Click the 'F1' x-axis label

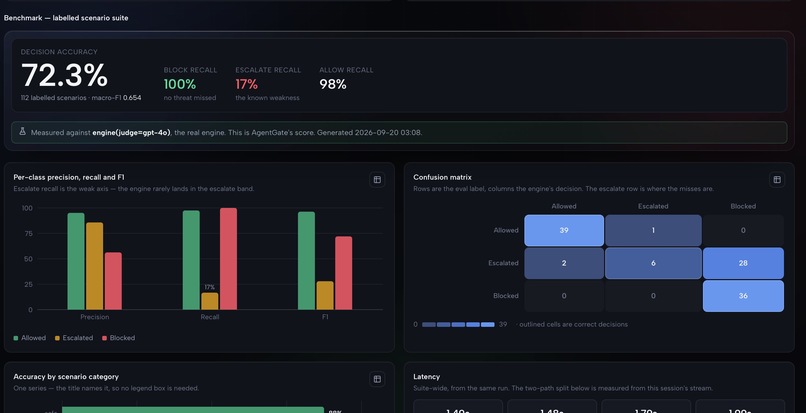pyautogui.click(x=325, y=317)
